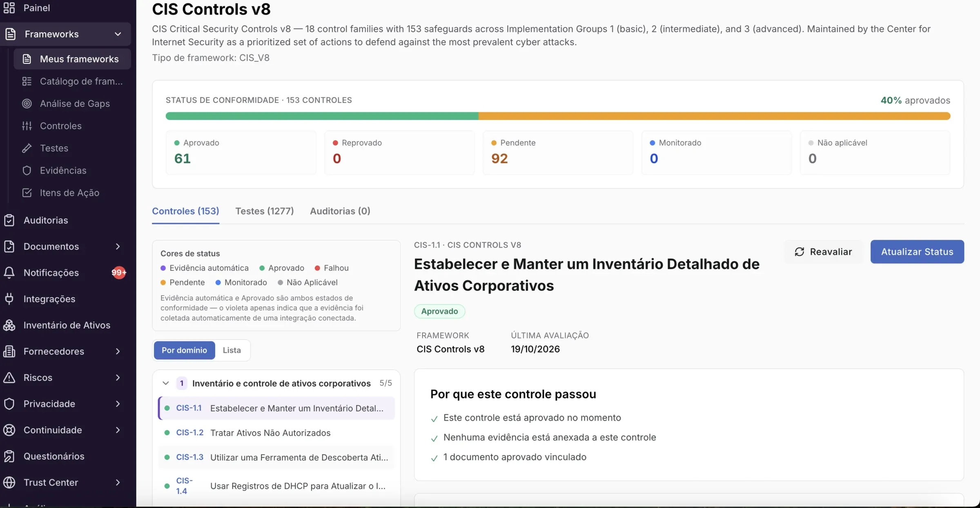Image resolution: width=980 pixels, height=508 pixels.
Task: Click the Atualizar Status button
Action: click(917, 252)
